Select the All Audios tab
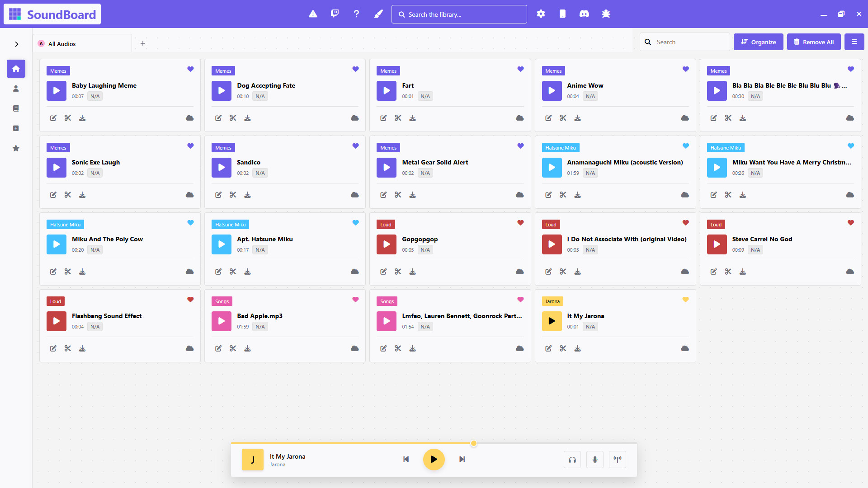Viewport: 868px width, 488px height. 82,44
